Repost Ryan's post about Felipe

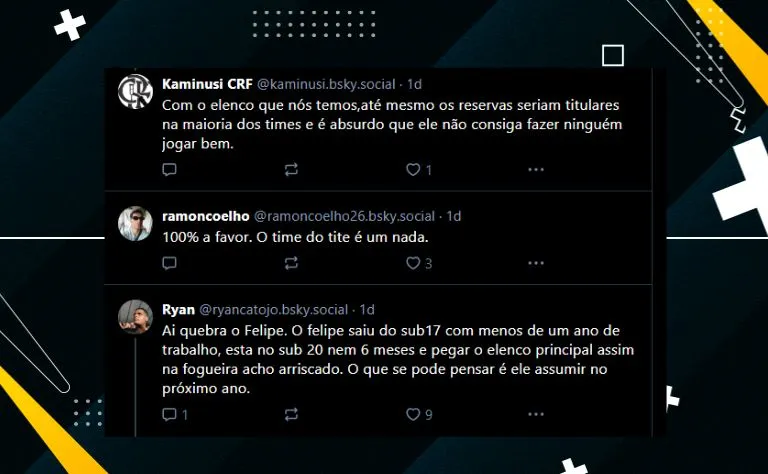[x=291, y=414]
